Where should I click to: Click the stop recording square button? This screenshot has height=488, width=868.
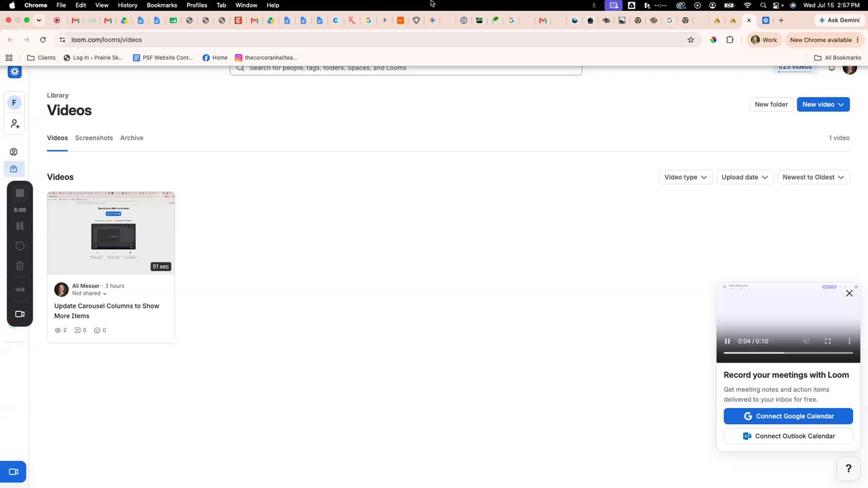(20, 193)
